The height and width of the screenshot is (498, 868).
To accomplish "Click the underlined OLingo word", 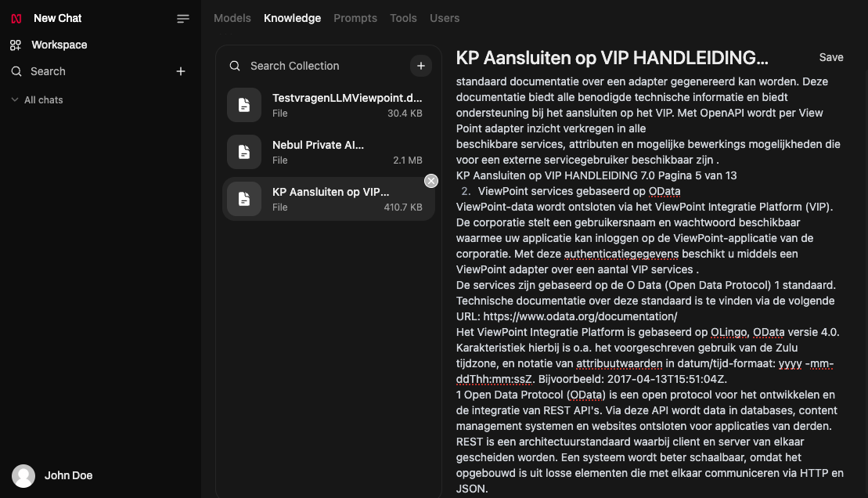I will 729,332.
